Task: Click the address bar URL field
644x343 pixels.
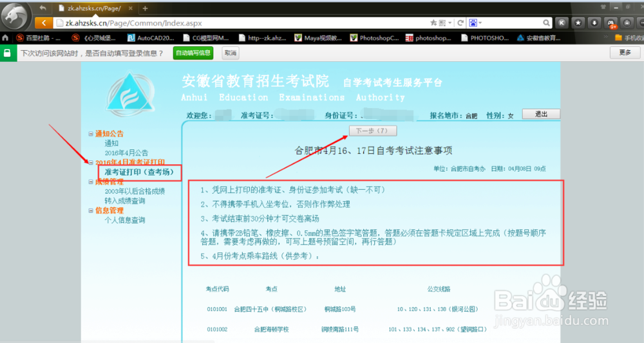Action: tap(242, 23)
